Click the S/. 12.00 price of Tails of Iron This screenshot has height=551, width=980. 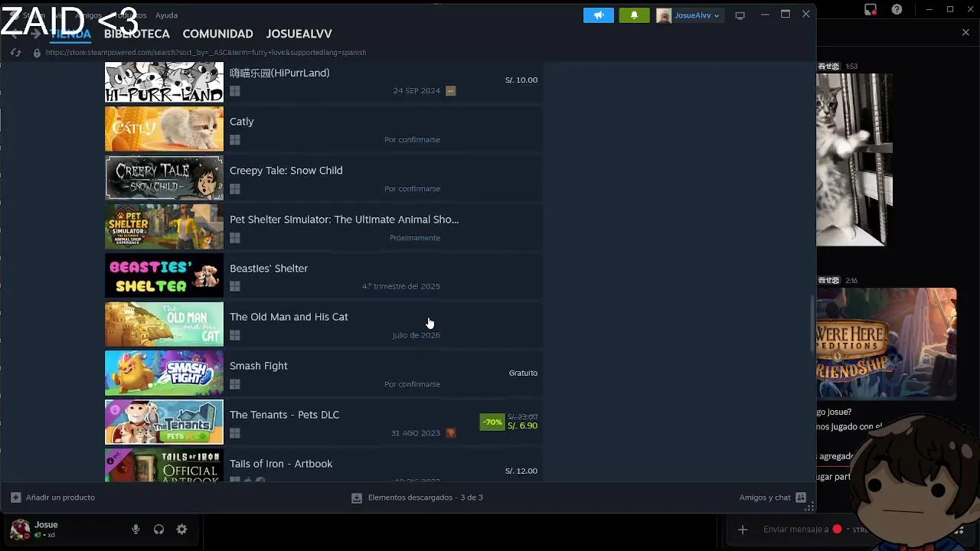tap(521, 471)
